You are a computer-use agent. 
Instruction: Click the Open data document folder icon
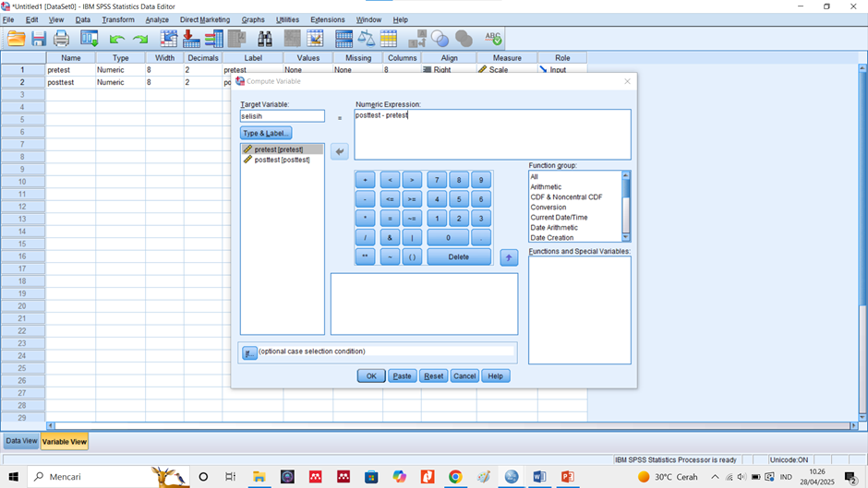(16, 39)
